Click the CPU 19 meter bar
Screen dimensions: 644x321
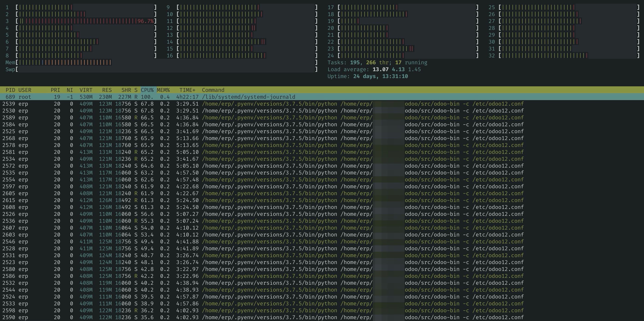point(408,21)
